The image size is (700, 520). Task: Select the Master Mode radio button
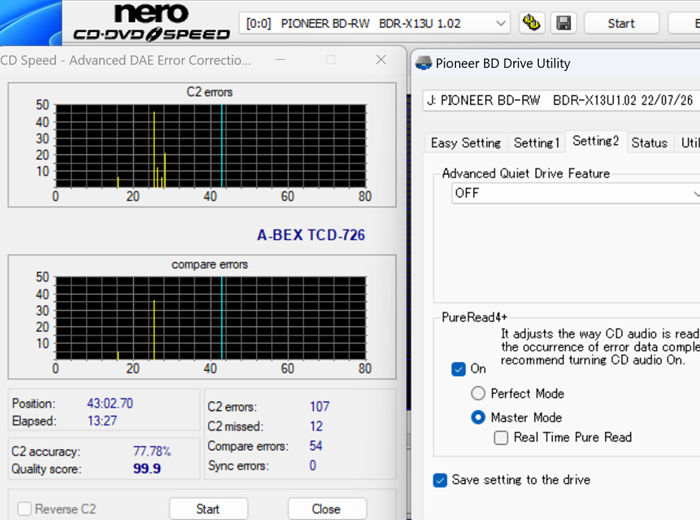tap(478, 417)
